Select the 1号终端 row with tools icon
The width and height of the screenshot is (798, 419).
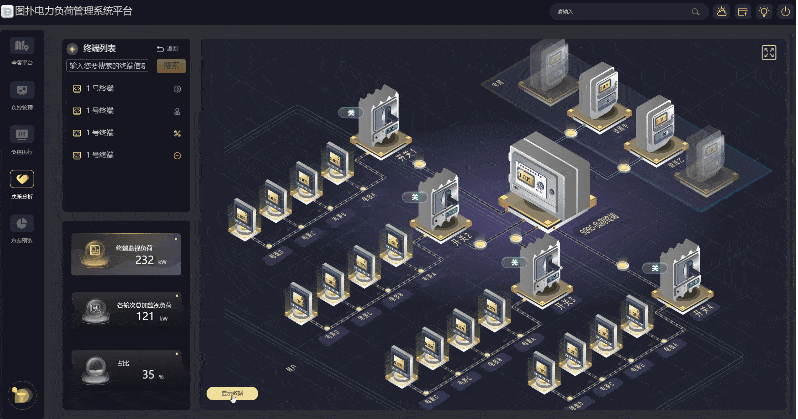pyautogui.click(x=126, y=133)
